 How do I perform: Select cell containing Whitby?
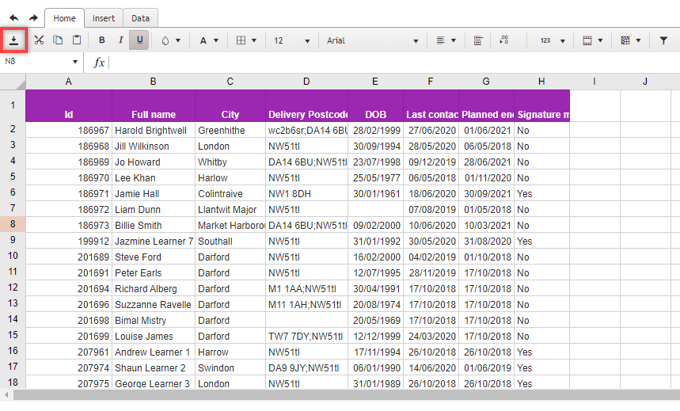pos(230,162)
